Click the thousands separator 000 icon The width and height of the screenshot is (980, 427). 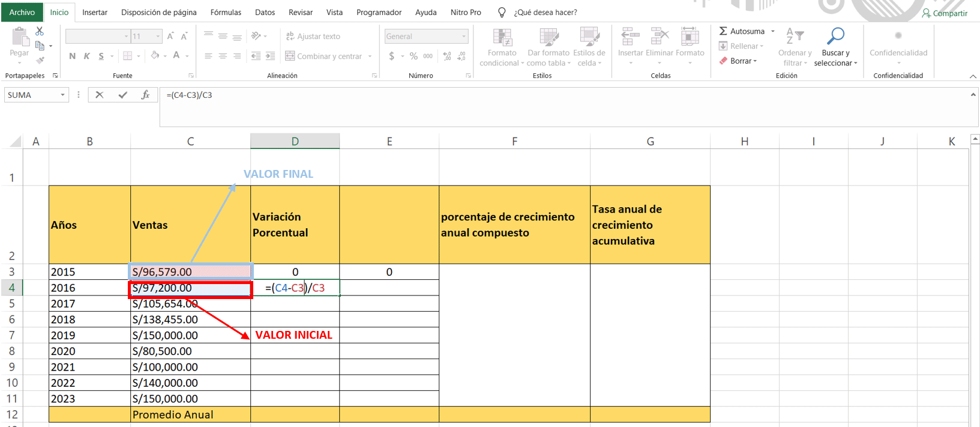tap(428, 56)
